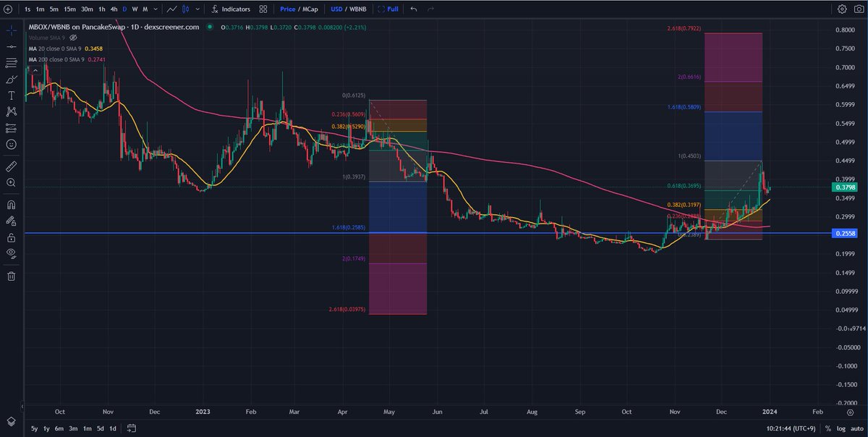Screen dimensions: 868x437
Task: Select the Text annotation tool
Action: pyautogui.click(x=11, y=96)
